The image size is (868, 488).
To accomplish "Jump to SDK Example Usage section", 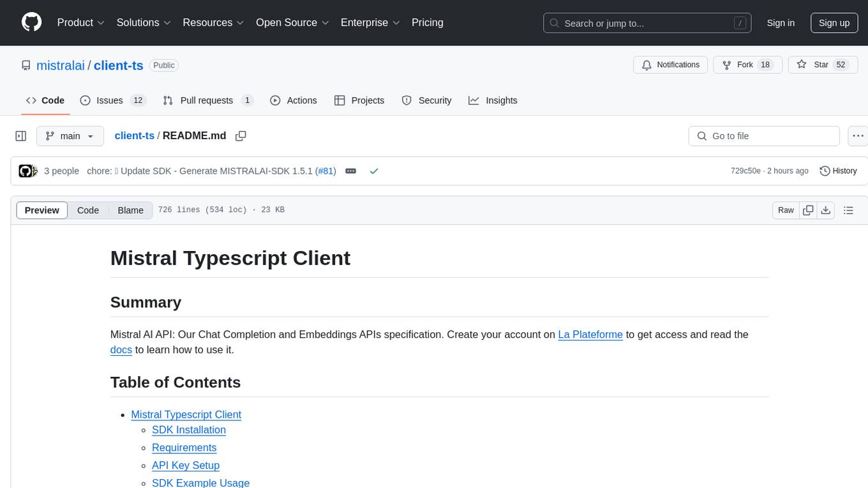I will tap(200, 483).
